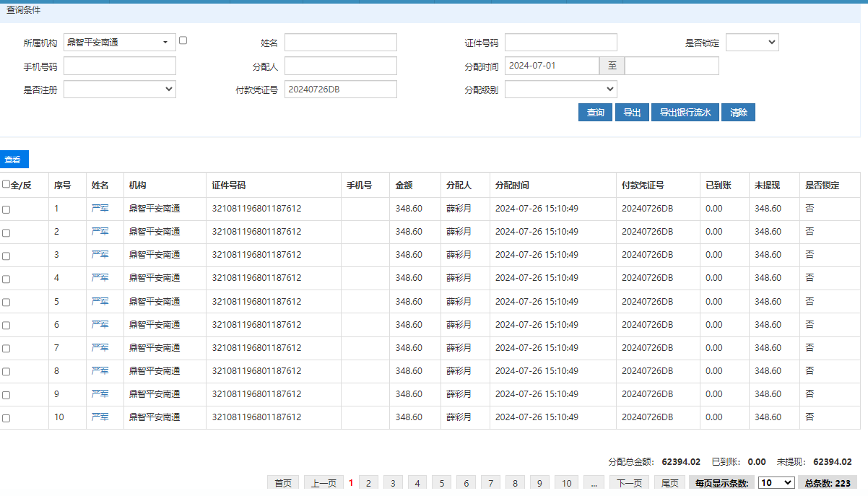Viewport: 868px width, 496px height.
Task: Clear filters with the 清除 button
Action: tap(738, 113)
